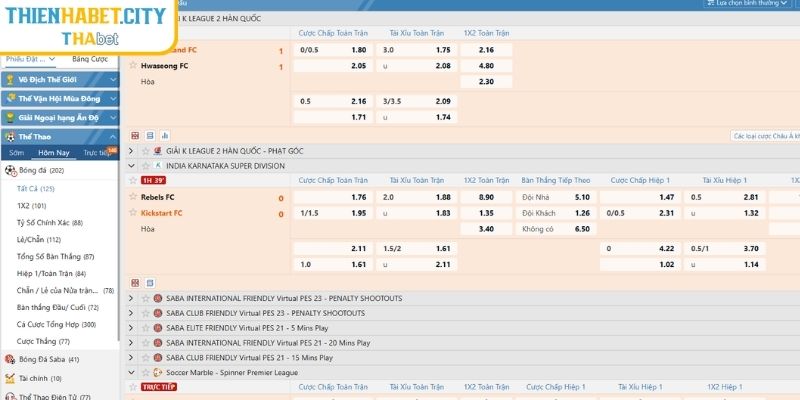Open the list view icon below Hwaseong FC match
This screenshot has height=400, width=800.
(150, 136)
